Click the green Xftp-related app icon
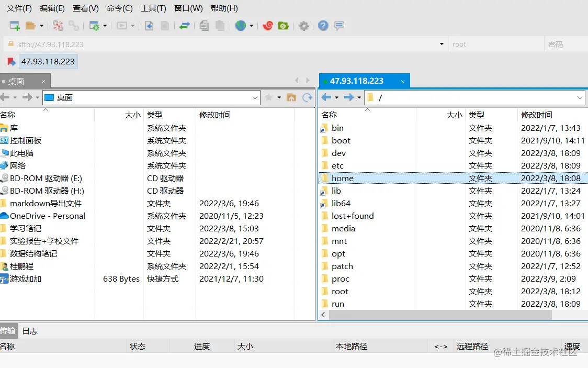This screenshot has width=588, height=368. (x=284, y=26)
